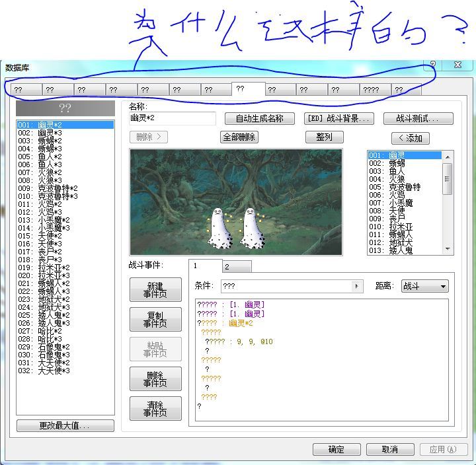Click 更改最大值 change maximum button
Image resolution: width=476 pixels, height=465 pixels.
(65, 425)
